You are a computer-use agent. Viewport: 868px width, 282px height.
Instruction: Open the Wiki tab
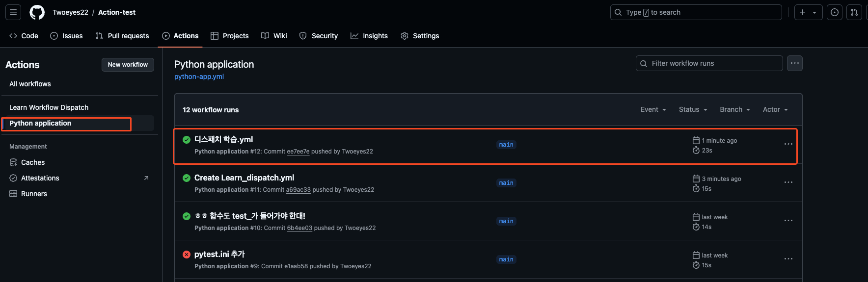(x=274, y=36)
